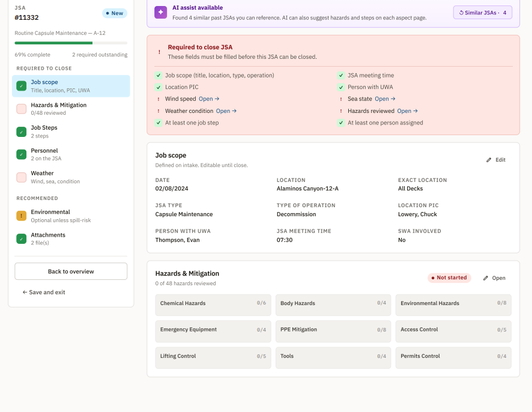
Task: Click the green check icon beside Location PIC
Action: (x=159, y=87)
